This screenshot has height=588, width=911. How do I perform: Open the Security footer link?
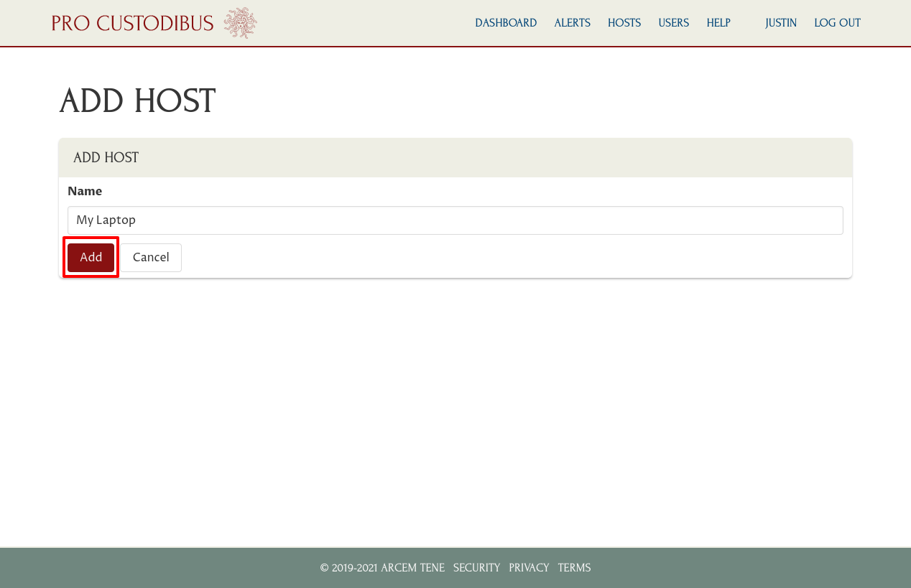pyautogui.click(x=476, y=568)
